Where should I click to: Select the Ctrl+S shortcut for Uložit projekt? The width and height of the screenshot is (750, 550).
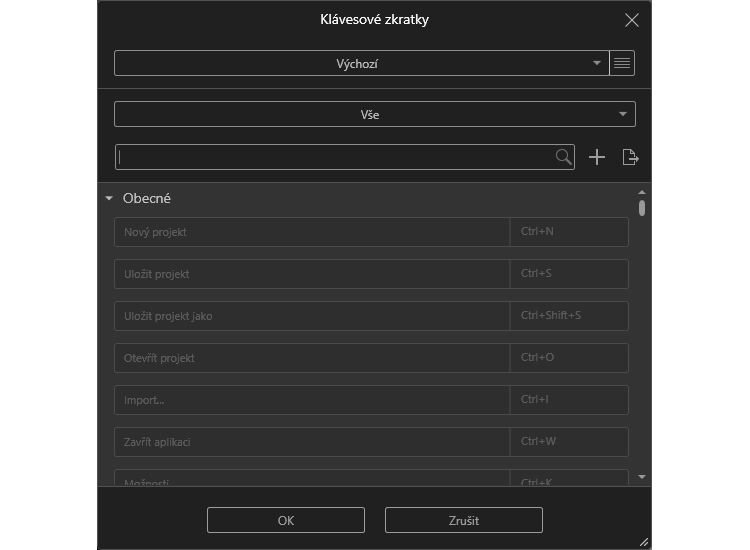569,274
